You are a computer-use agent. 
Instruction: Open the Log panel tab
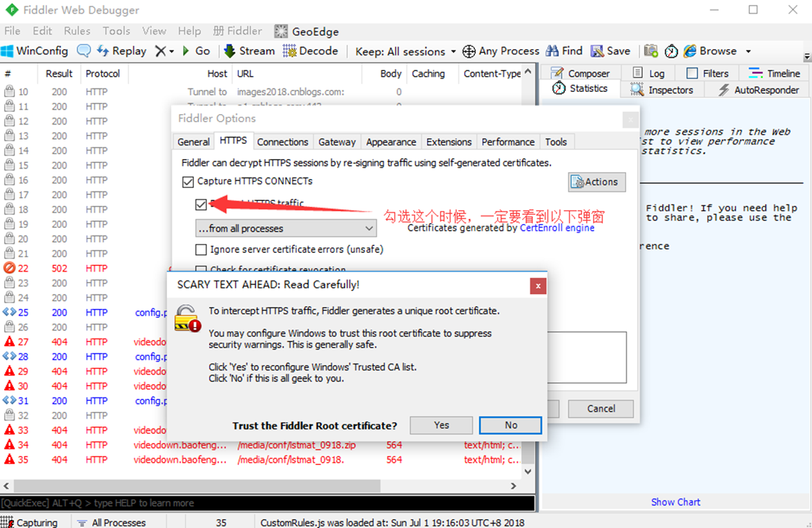[x=648, y=73]
